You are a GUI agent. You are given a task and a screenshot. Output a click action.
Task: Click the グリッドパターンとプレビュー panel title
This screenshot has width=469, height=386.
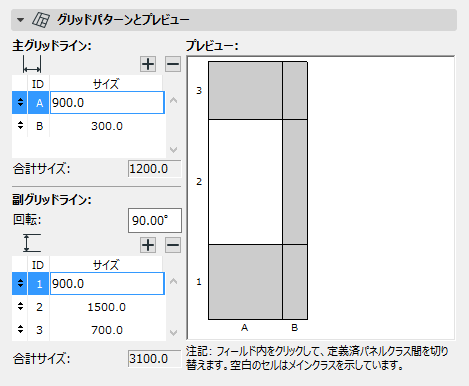[x=123, y=20]
